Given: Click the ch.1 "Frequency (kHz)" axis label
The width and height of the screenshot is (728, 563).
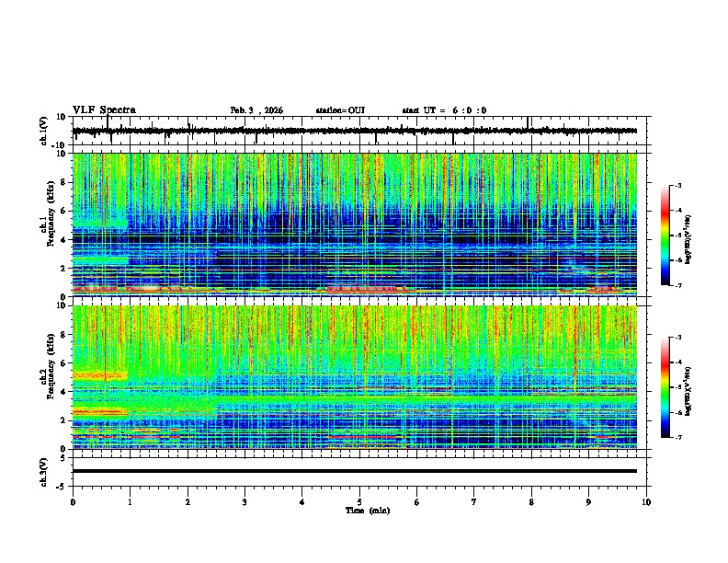Looking at the screenshot, I should [51, 214].
